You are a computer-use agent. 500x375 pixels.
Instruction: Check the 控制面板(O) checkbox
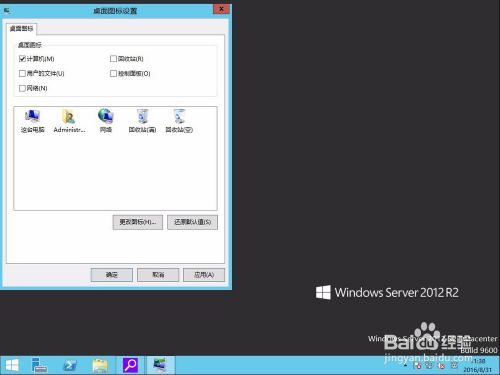pos(113,73)
